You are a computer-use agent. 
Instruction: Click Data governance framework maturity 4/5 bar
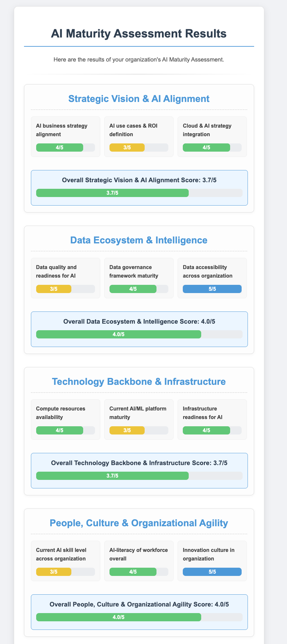139,289
